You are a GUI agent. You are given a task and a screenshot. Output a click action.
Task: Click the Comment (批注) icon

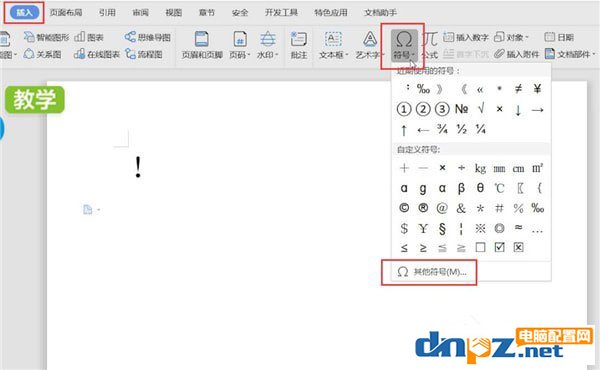[x=298, y=46]
